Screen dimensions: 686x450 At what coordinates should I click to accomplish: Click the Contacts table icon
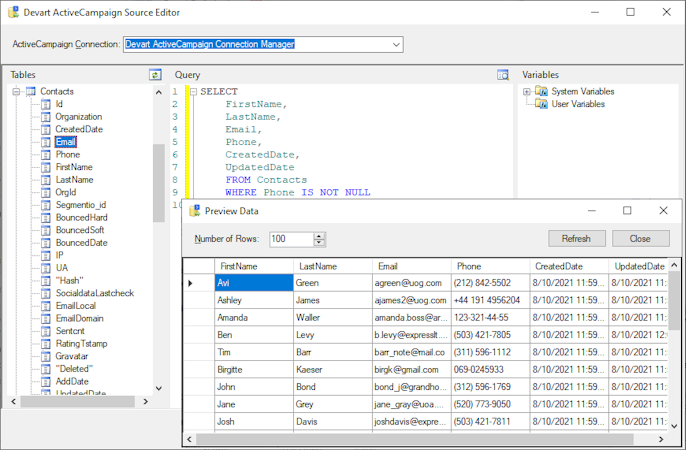[31, 92]
